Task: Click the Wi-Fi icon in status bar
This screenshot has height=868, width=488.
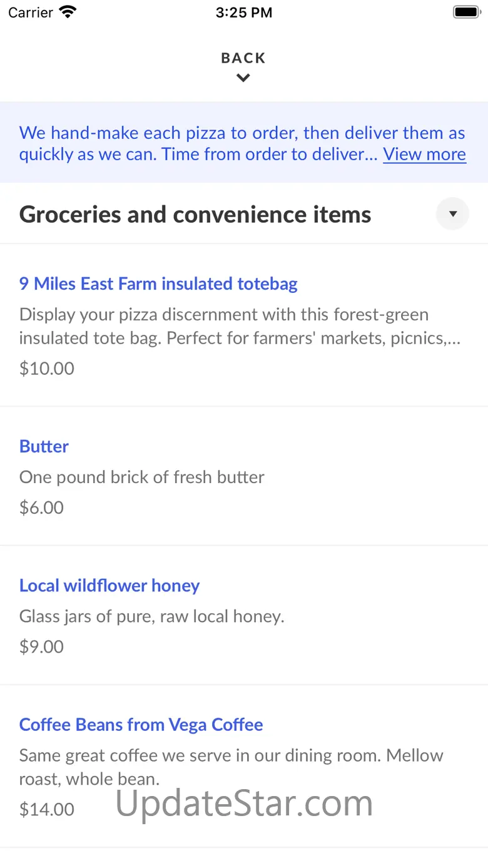Action: 67,12
